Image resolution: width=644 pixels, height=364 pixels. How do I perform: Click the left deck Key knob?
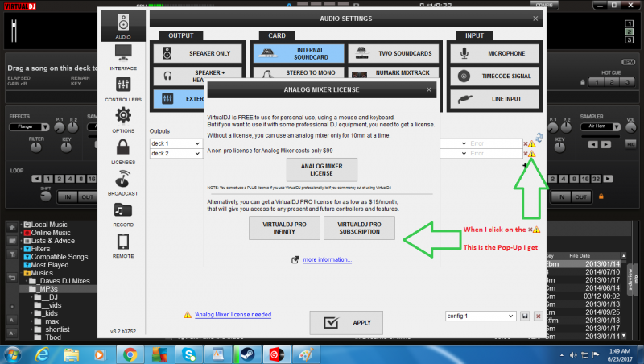[66, 147]
